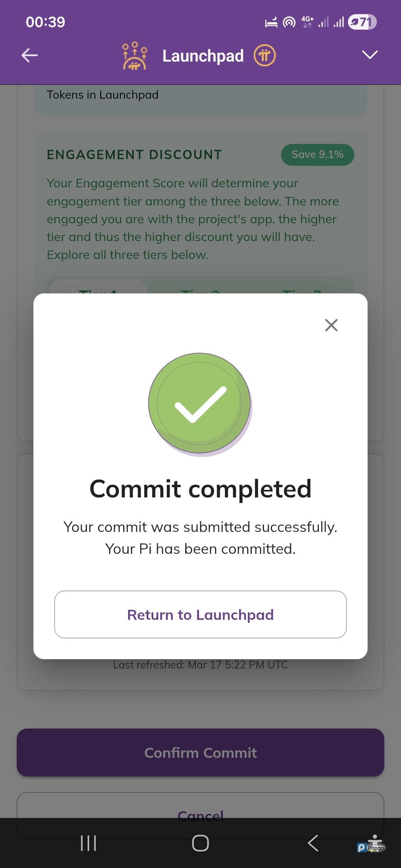The image size is (401, 868).
Task: Click the green checkmark success icon
Action: pos(200,403)
